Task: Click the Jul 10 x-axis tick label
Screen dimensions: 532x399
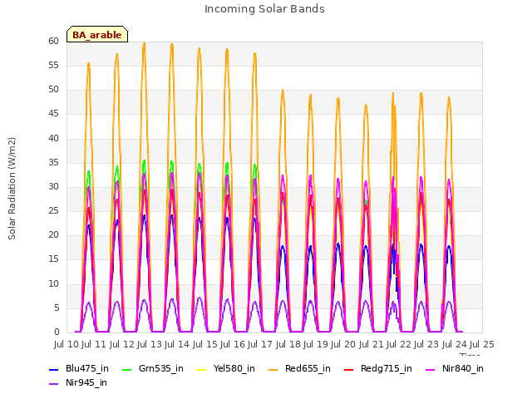Action: click(x=66, y=344)
